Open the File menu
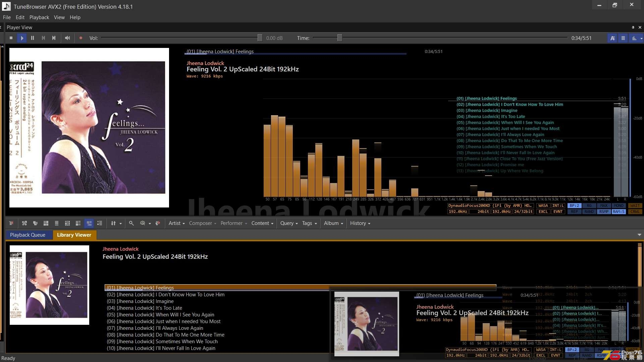The width and height of the screenshot is (644, 362). pos(7,17)
